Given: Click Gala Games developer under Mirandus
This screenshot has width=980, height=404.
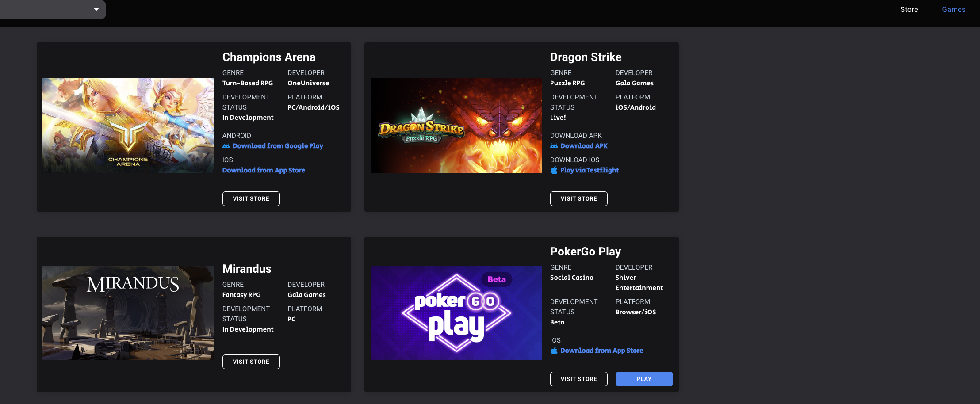Looking at the screenshot, I should (x=306, y=295).
